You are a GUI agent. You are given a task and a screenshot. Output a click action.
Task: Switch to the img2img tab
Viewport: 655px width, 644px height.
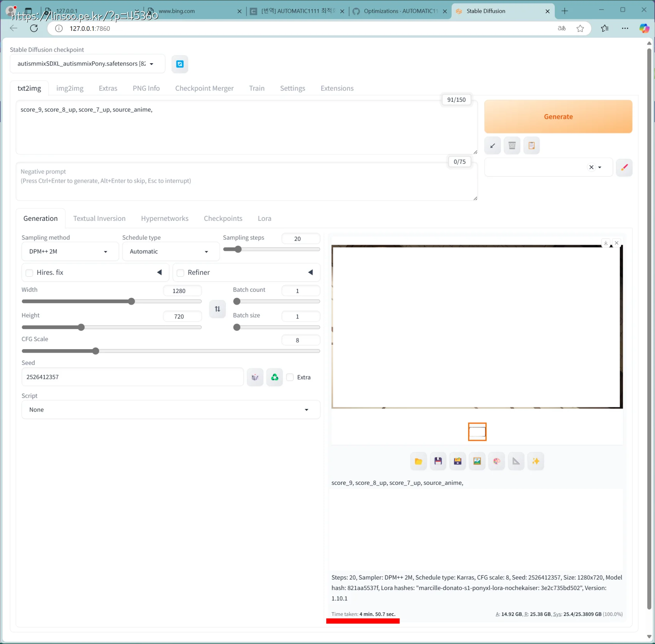[70, 88]
